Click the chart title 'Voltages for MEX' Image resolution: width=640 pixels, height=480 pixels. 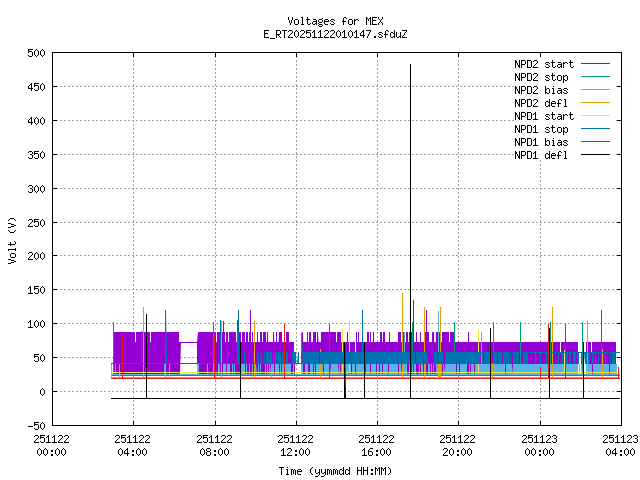tap(334, 21)
